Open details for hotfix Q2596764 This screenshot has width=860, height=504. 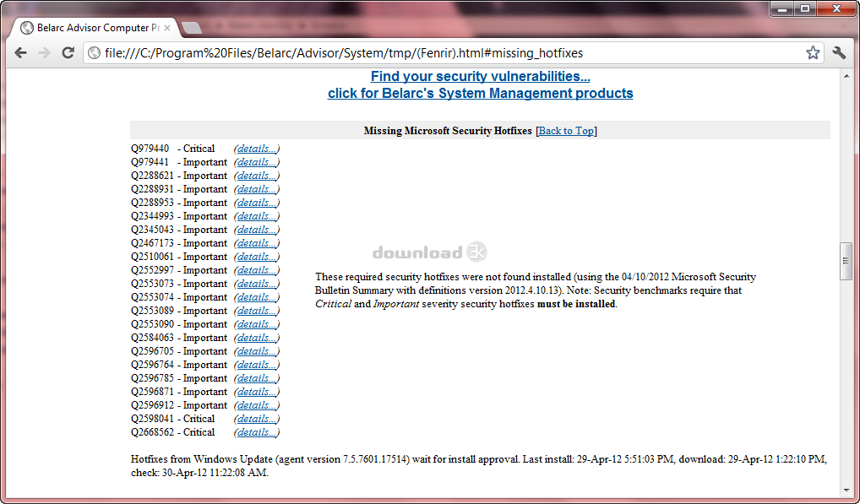257,365
